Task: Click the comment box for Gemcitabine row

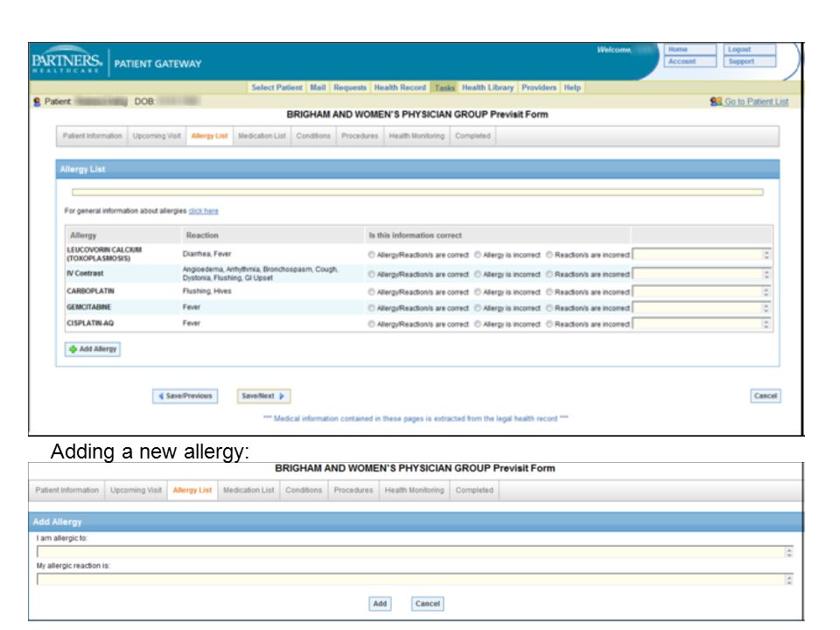Action: click(702, 308)
